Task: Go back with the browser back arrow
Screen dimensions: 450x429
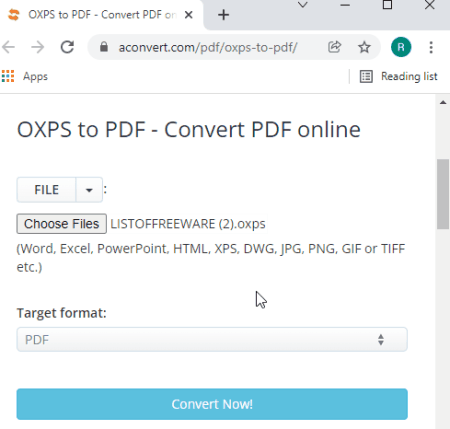Action: pyautogui.click(x=9, y=47)
